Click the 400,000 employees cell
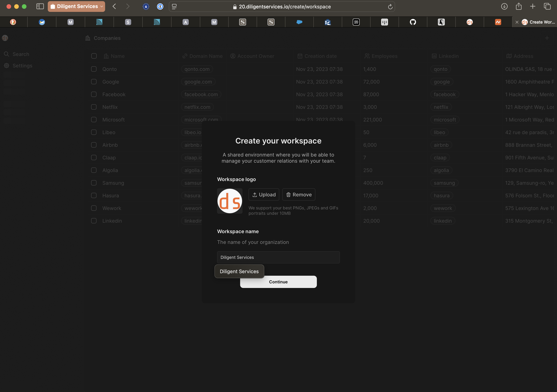This screenshot has height=392, width=557. point(373,183)
